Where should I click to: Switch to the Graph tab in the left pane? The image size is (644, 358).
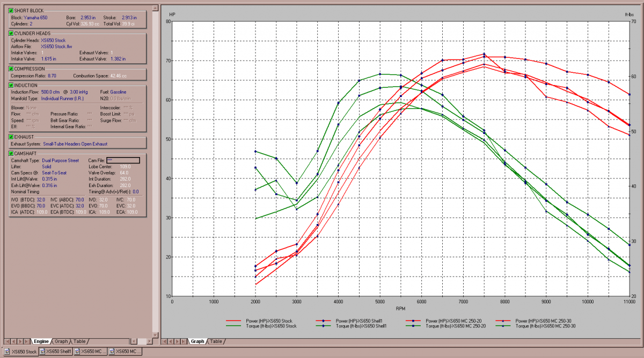pos(61,341)
